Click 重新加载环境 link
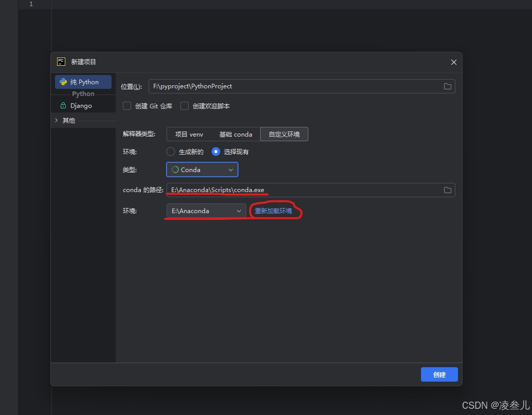The image size is (532, 415). tap(273, 211)
